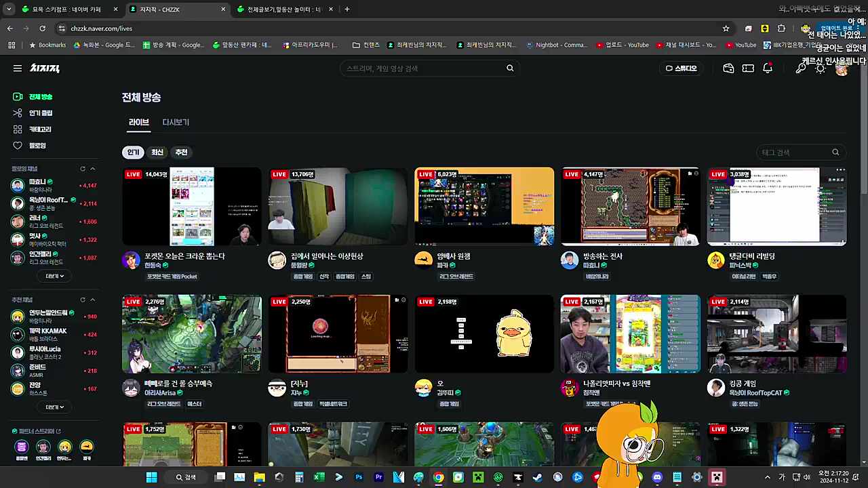868x488 pixels.
Task: Focus the 태그 검색 tag search field
Action: coord(801,152)
